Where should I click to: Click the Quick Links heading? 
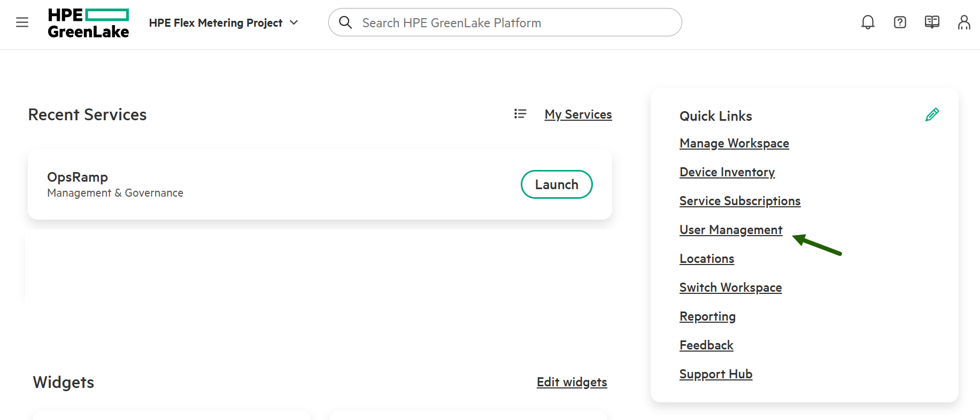point(715,116)
